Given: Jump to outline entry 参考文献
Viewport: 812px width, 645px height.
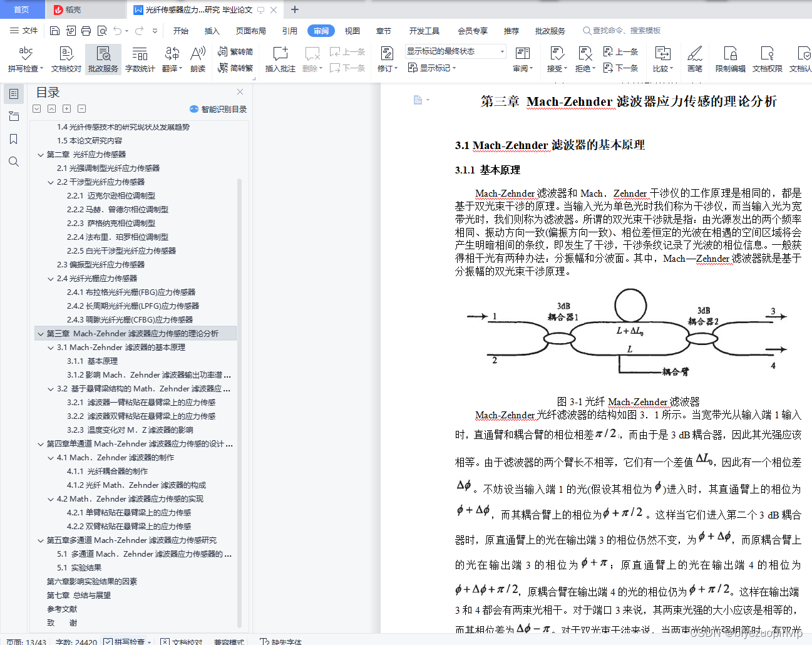Looking at the screenshot, I should (x=62, y=609).
